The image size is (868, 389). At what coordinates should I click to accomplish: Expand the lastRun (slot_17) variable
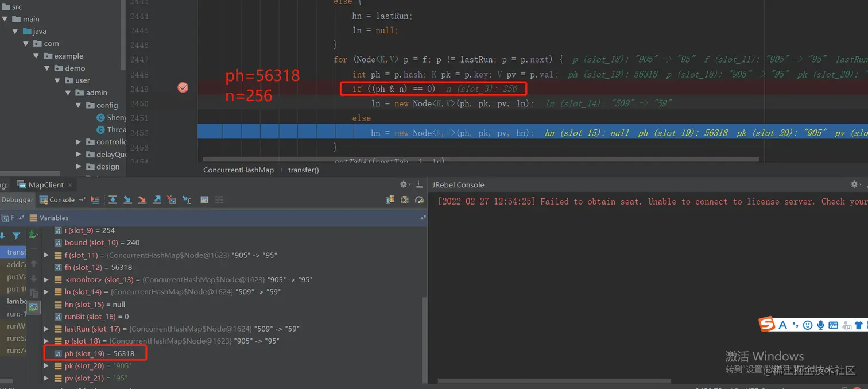[46, 329]
